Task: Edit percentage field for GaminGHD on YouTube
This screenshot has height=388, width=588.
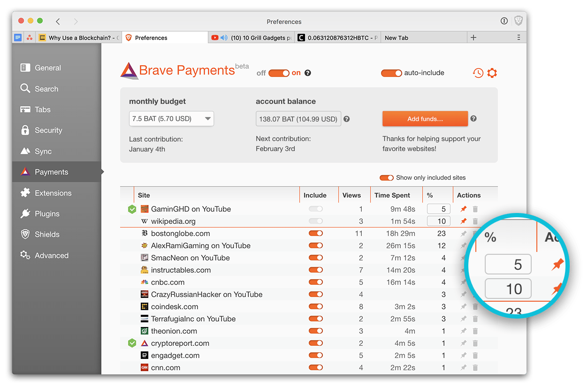Action: point(439,209)
